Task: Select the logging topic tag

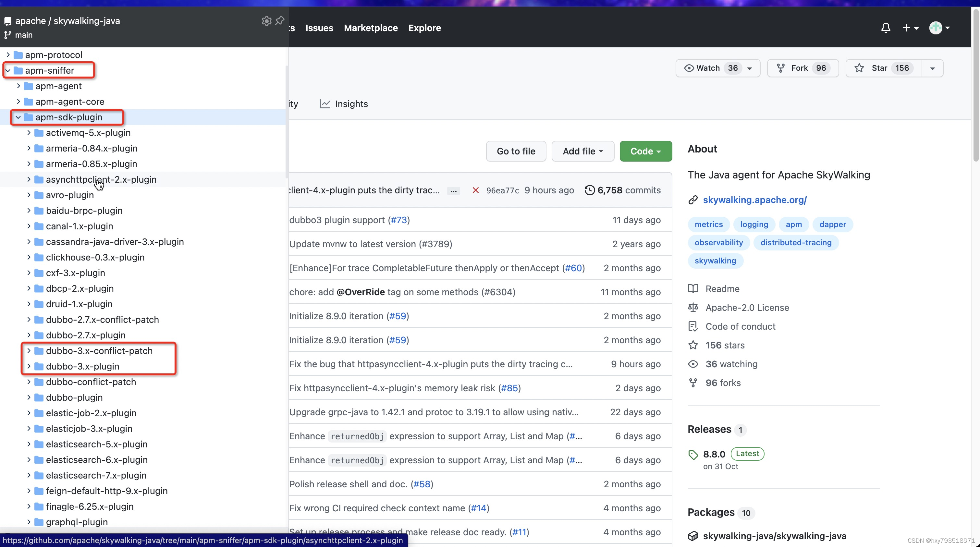Action: (754, 225)
